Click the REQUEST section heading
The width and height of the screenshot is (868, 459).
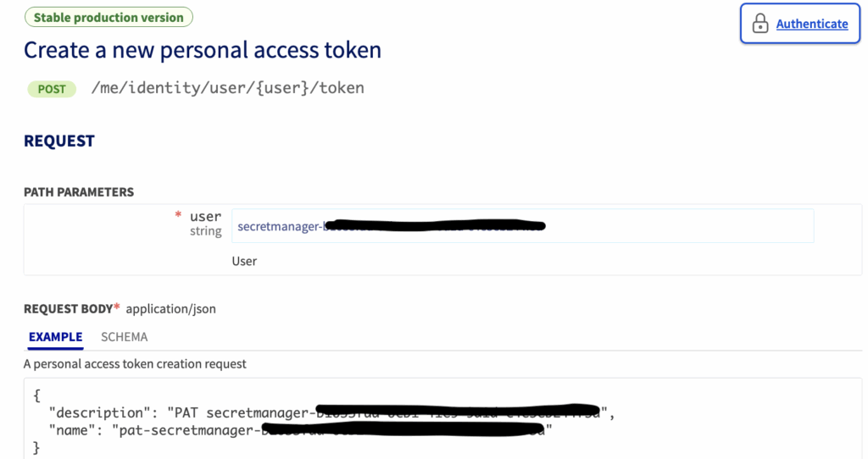click(x=59, y=141)
